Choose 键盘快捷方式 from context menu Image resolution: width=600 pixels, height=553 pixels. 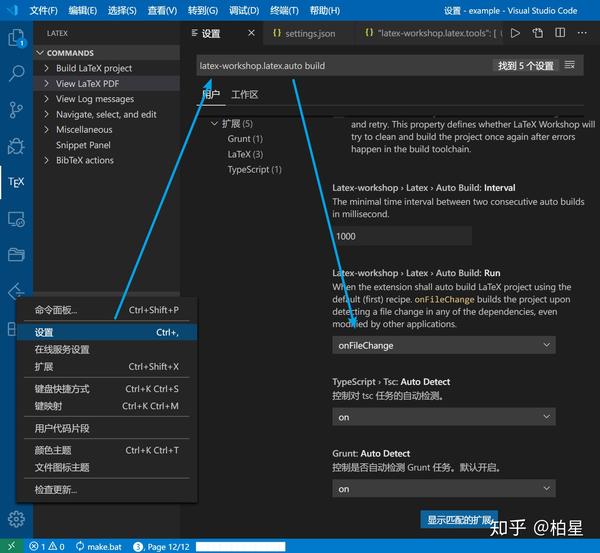pyautogui.click(x=107, y=389)
